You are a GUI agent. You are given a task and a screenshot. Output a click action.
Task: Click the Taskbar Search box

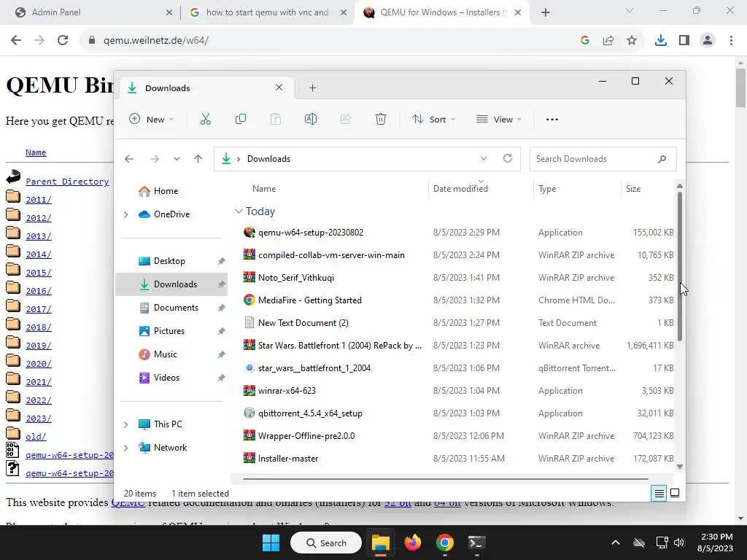click(326, 542)
